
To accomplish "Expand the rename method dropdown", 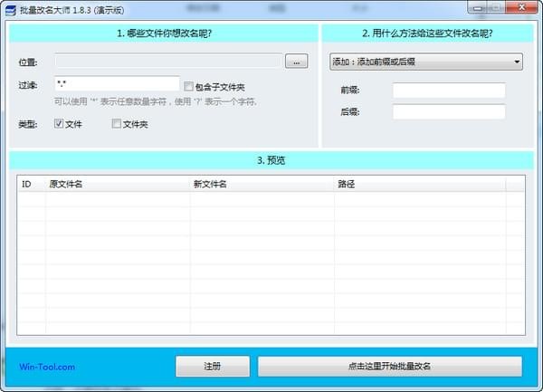I will (x=425, y=62).
